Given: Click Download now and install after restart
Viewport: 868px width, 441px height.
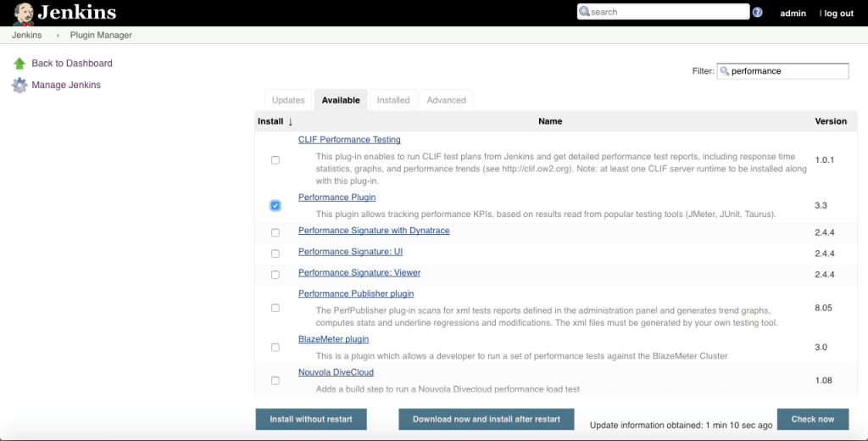Looking at the screenshot, I should click(487, 419).
